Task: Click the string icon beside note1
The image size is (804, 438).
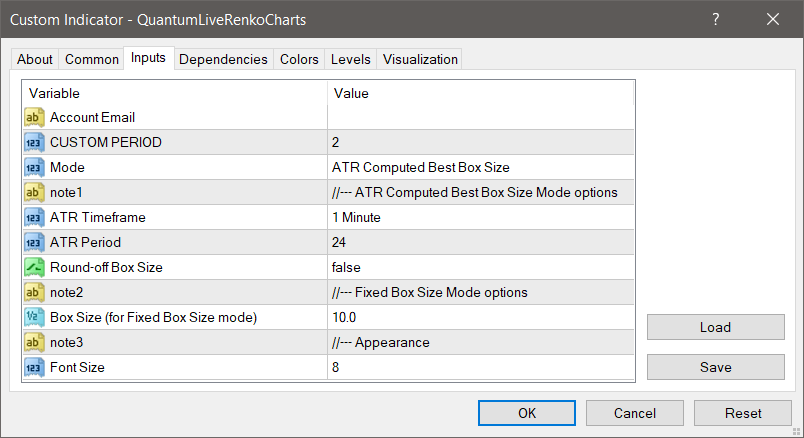Action: 34,192
